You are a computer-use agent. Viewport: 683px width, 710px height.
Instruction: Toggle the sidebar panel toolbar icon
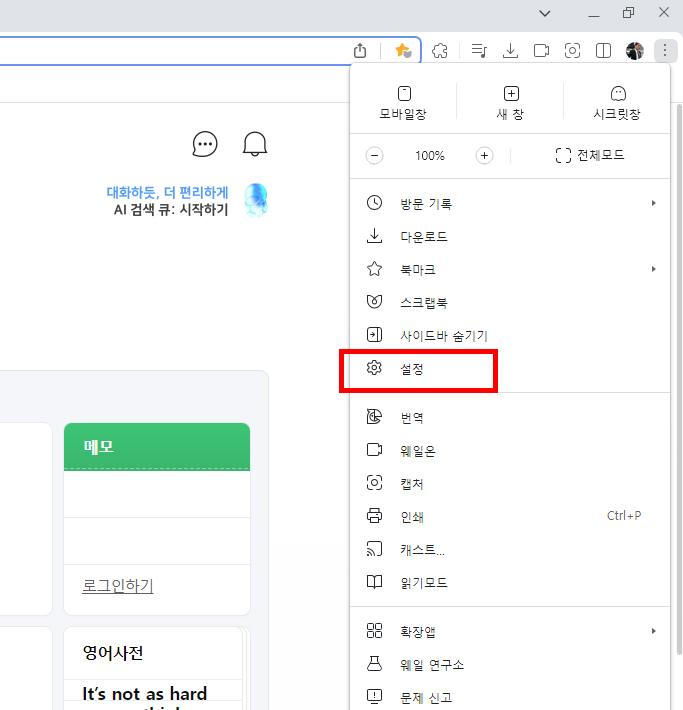tap(603, 50)
